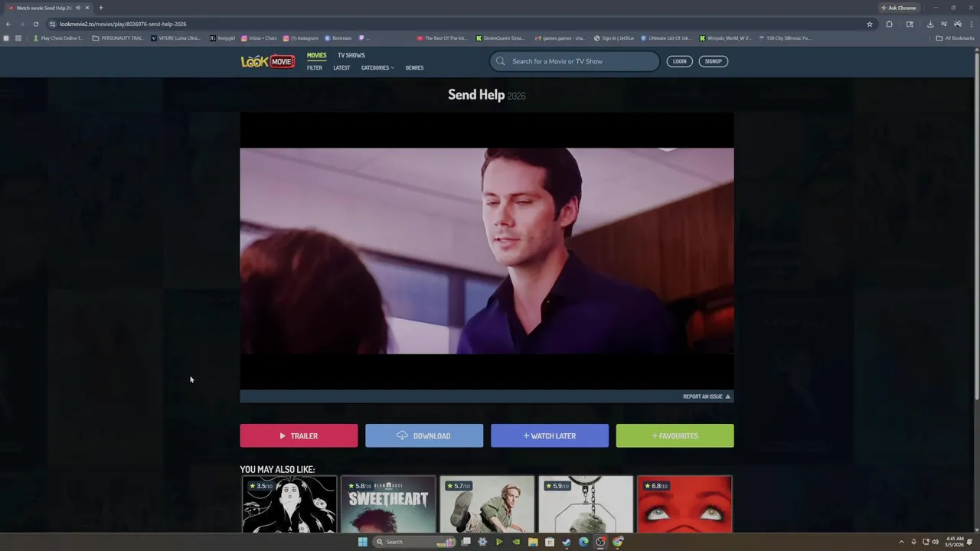The width and height of the screenshot is (980, 551).
Task: Expand the Categories dropdown
Action: pyautogui.click(x=377, y=67)
